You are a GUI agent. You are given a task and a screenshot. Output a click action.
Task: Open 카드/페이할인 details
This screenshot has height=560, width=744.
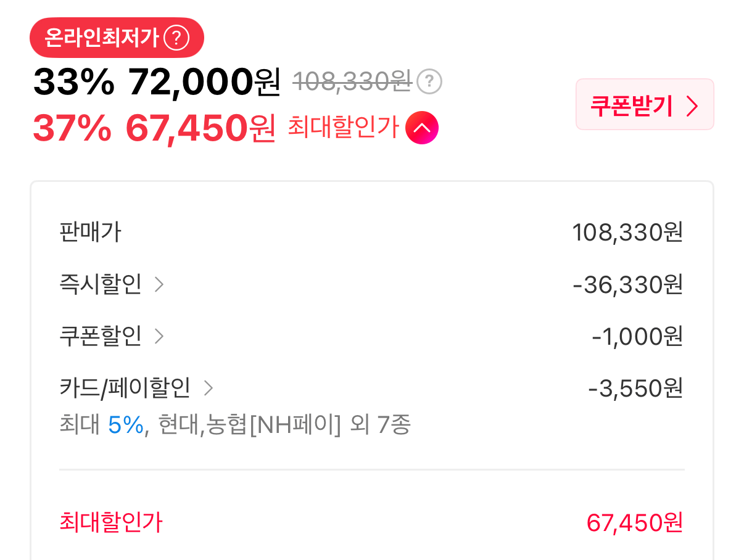click(x=136, y=388)
